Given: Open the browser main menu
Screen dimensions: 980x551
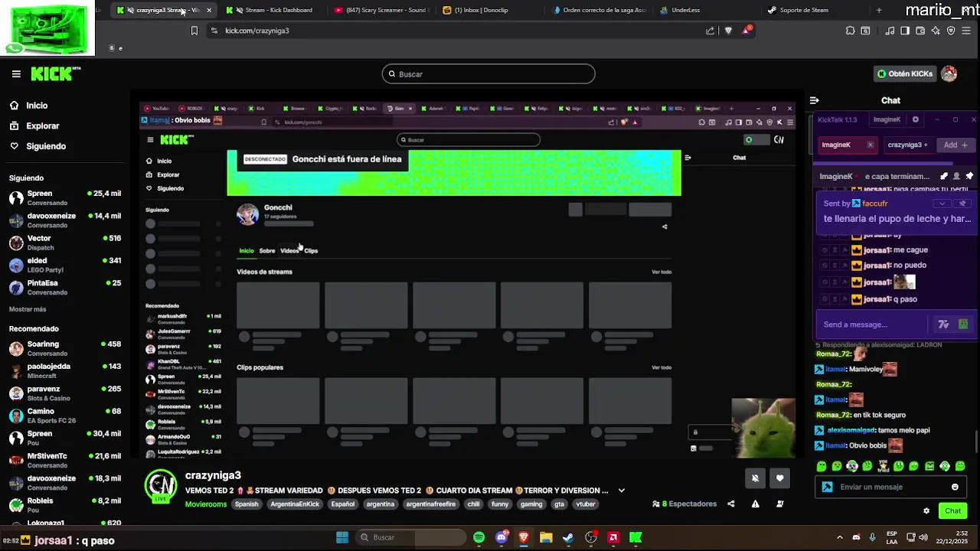Looking at the screenshot, I should [x=967, y=31].
